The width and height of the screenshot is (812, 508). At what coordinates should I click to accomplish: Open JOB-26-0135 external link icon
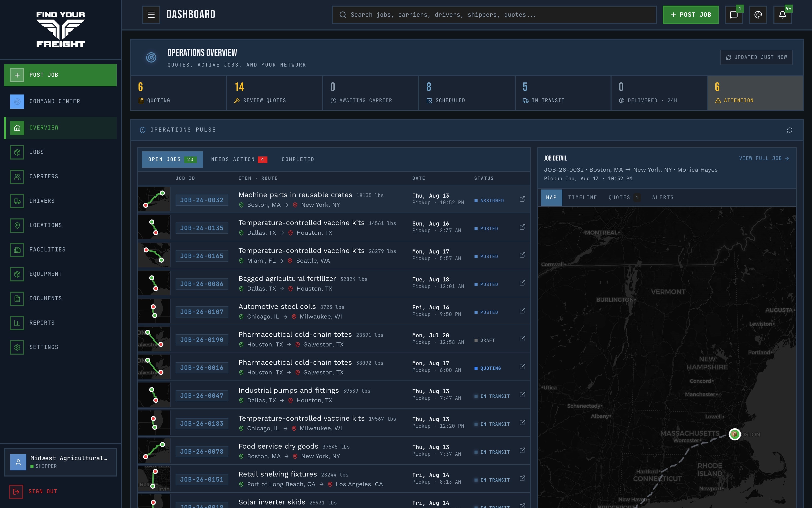click(x=522, y=227)
